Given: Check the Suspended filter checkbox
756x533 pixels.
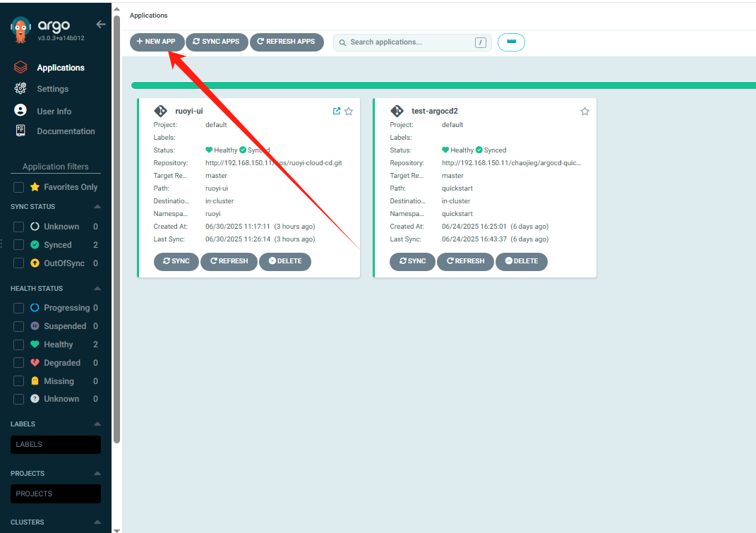Looking at the screenshot, I should (x=19, y=326).
